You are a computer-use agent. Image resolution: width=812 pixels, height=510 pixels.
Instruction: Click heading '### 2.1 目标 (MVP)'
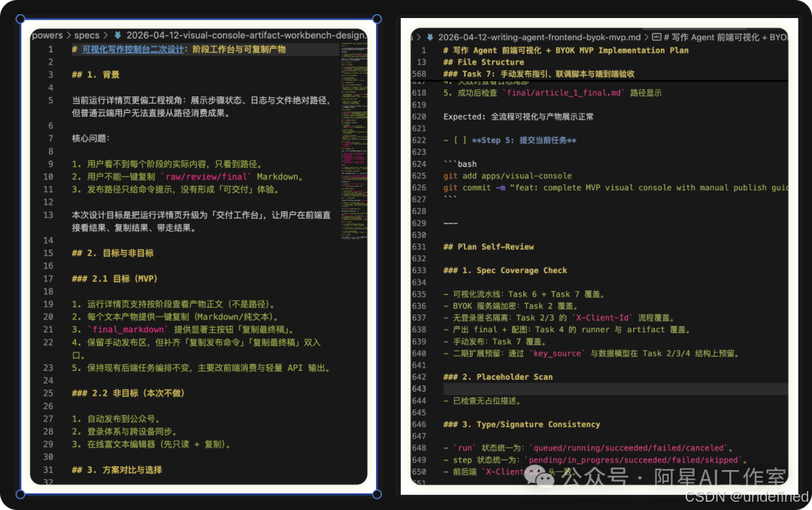tap(114, 278)
